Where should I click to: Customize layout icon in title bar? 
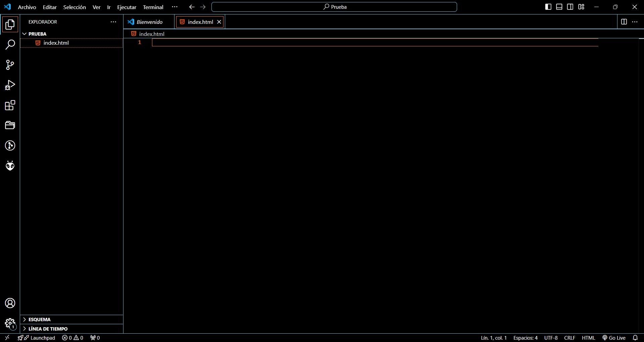pyautogui.click(x=581, y=7)
